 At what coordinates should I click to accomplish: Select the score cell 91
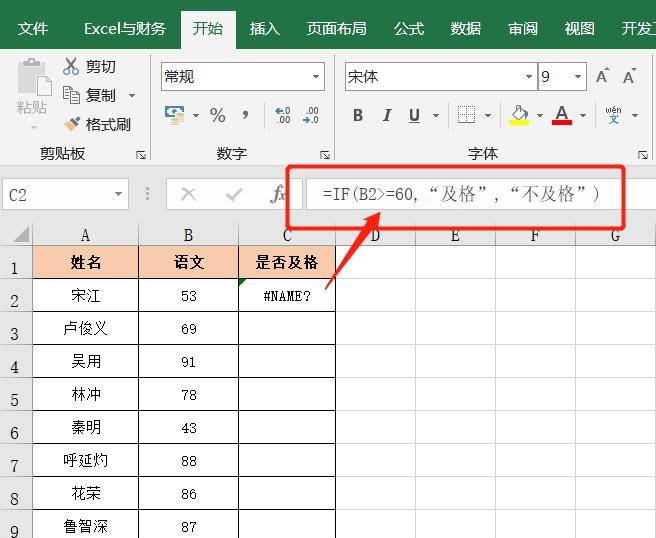(x=188, y=361)
